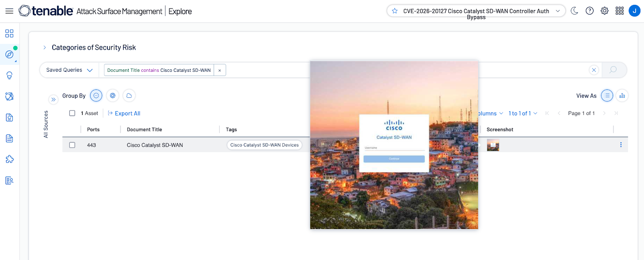Switch to dark mode with moon icon
Screen dimensions: 644x260
tap(574, 11)
